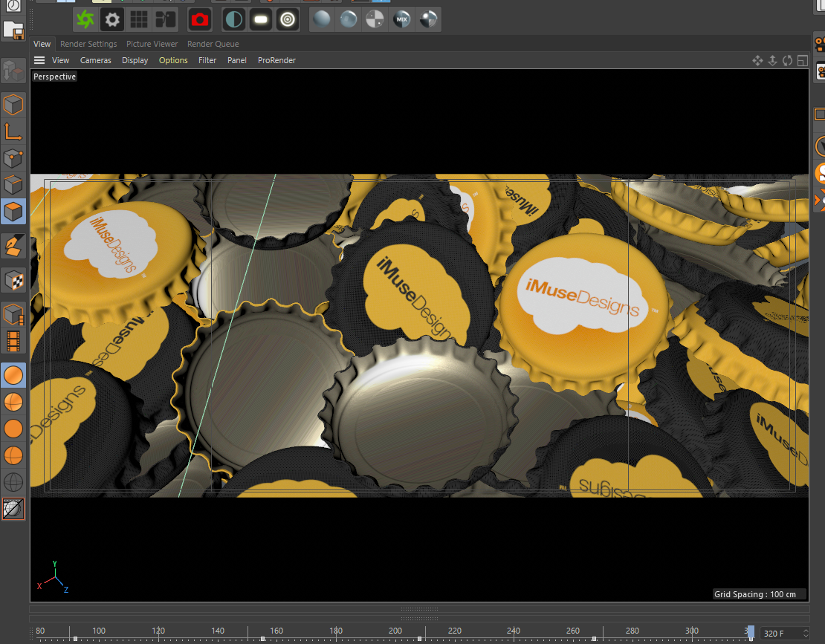Click the XYZ axis gizmo in viewport
The width and height of the screenshot is (825, 644).
[x=53, y=577]
